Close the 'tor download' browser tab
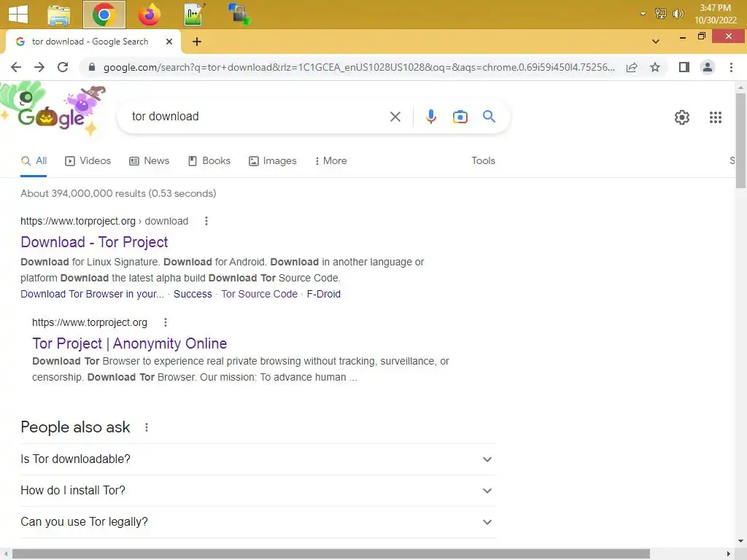The height and width of the screenshot is (560, 747). coord(169,42)
